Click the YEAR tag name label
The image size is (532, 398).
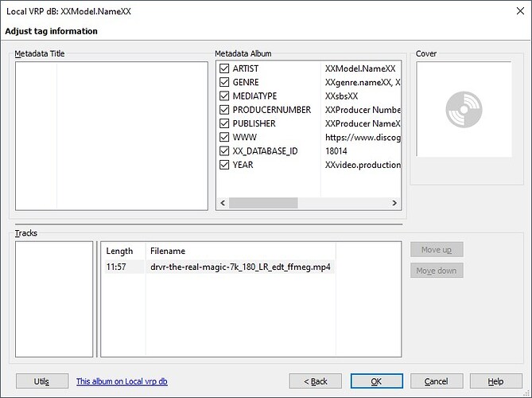click(243, 165)
